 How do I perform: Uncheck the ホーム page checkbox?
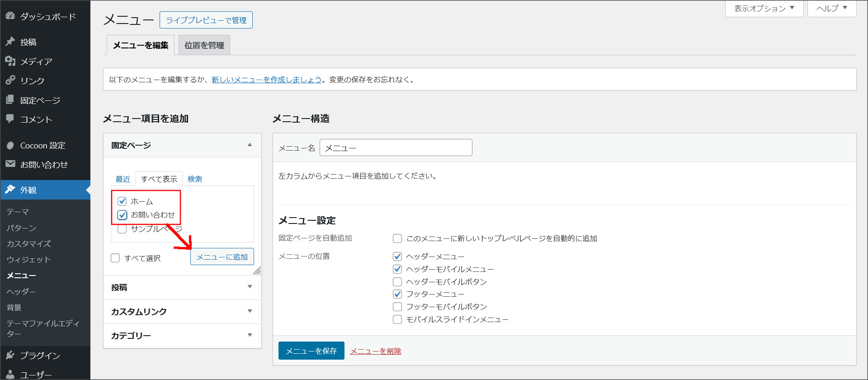[x=122, y=201]
